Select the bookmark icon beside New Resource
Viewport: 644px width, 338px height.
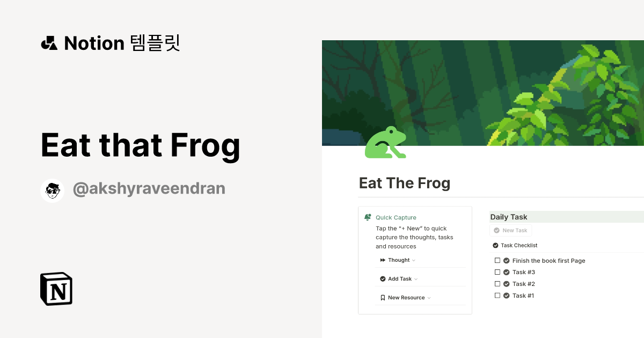(x=383, y=297)
